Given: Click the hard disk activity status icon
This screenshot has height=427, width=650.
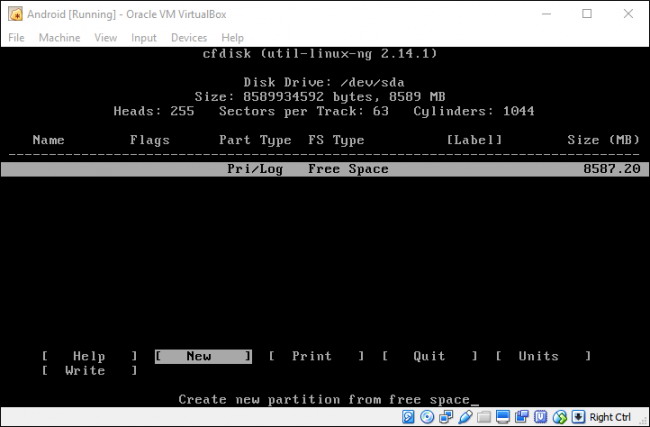Looking at the screenshot, I should tap(409, 417).
